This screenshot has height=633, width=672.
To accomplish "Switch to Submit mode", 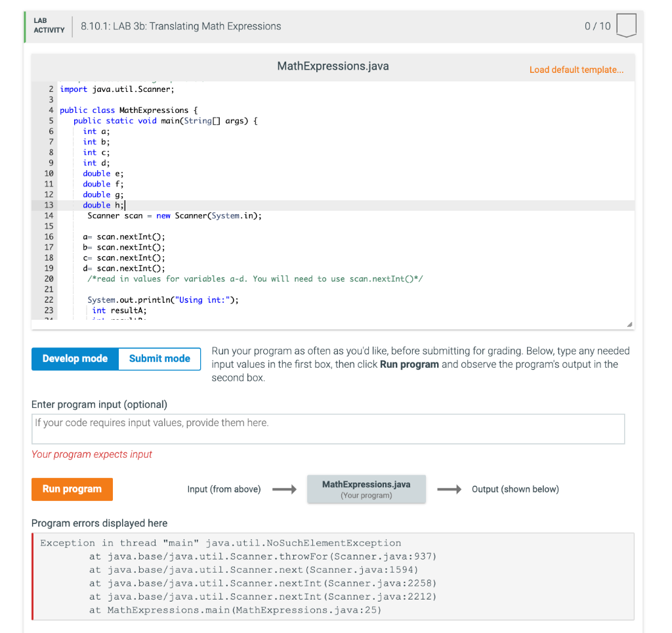I will [159, 359].
